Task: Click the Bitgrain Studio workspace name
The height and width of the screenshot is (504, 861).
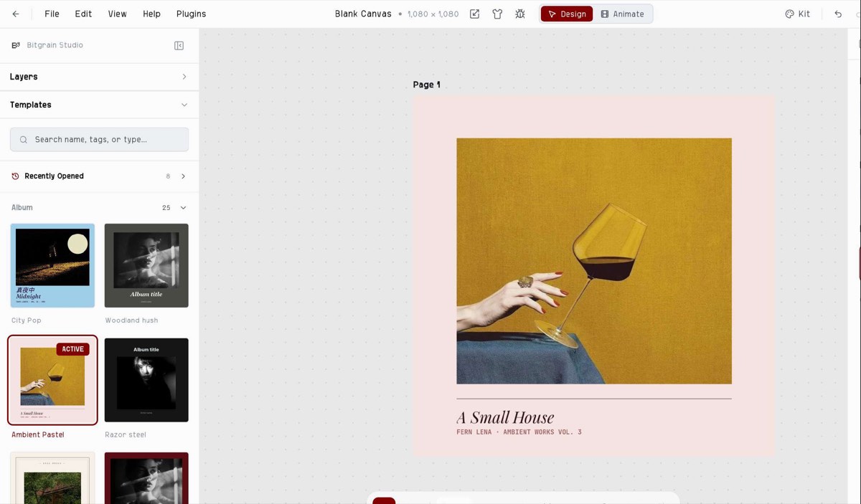Action: coord(55,45)
